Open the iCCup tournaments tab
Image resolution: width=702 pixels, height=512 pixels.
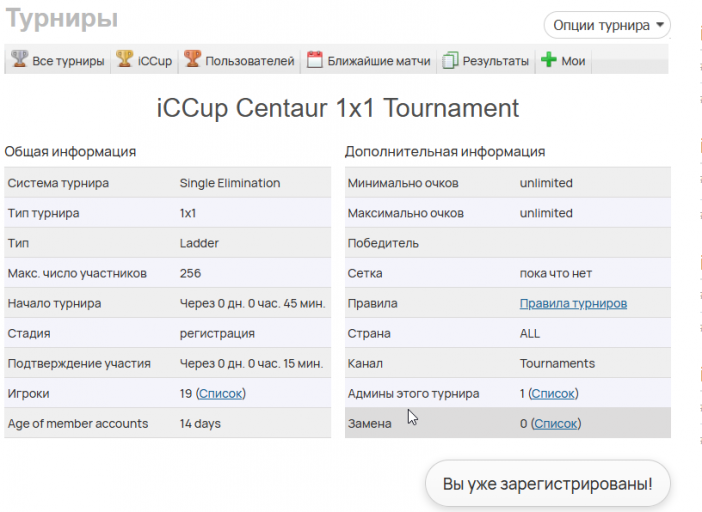tap(144, 60)
